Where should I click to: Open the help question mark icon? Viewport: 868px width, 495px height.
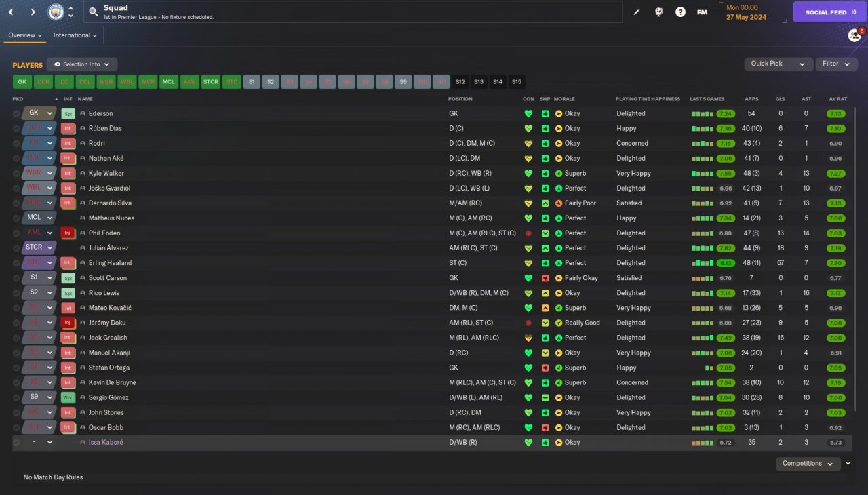click(x=680, y=12)
